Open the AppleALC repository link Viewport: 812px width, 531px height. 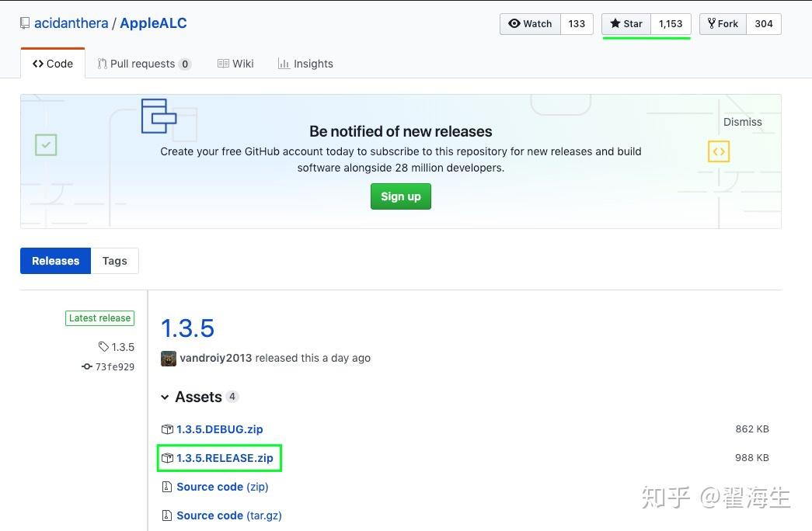[153, 23]
